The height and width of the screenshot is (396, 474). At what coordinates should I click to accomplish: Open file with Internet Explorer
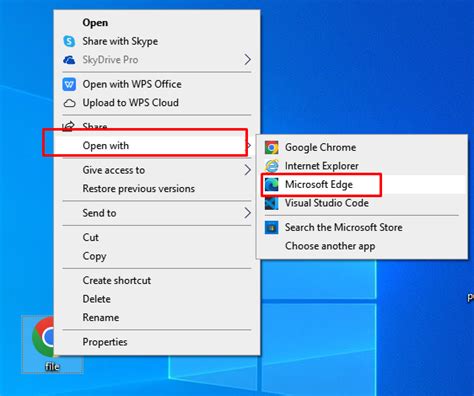(x=362, y=166)
